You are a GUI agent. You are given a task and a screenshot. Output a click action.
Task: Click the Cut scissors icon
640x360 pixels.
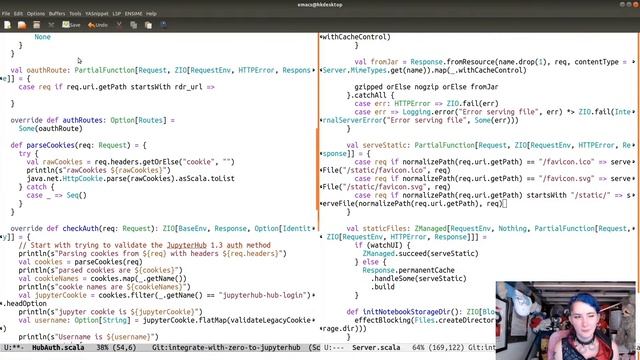(119, 25)
